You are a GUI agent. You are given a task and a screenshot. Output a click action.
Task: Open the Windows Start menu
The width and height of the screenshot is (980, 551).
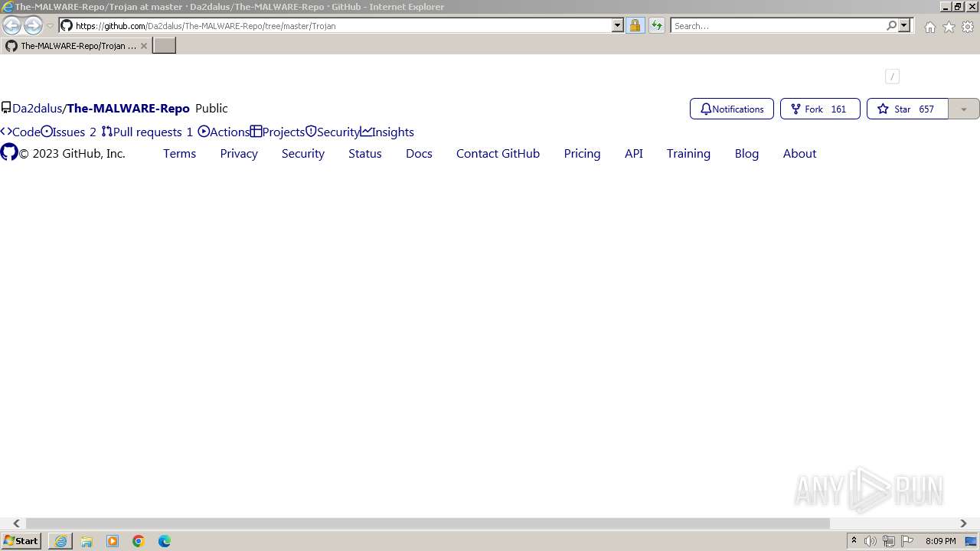pos(21,541)
